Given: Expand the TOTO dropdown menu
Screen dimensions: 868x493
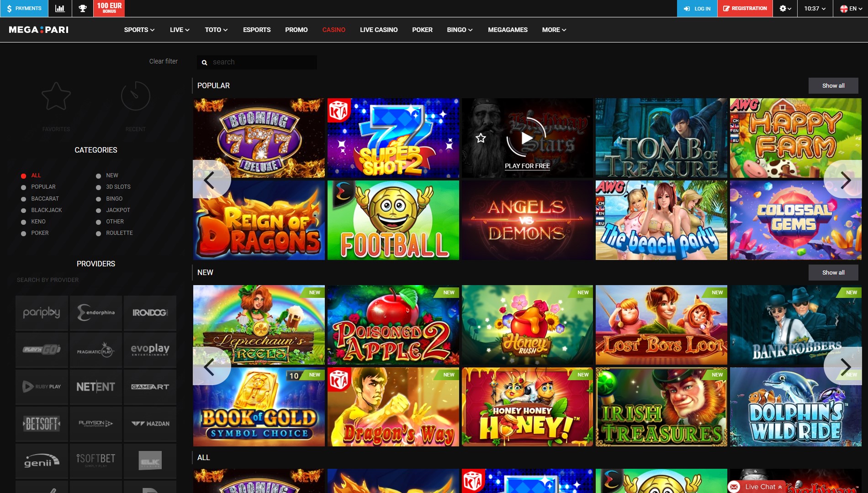Looking at the screenshot, I should pyautogui.click(x=216, y=30).
